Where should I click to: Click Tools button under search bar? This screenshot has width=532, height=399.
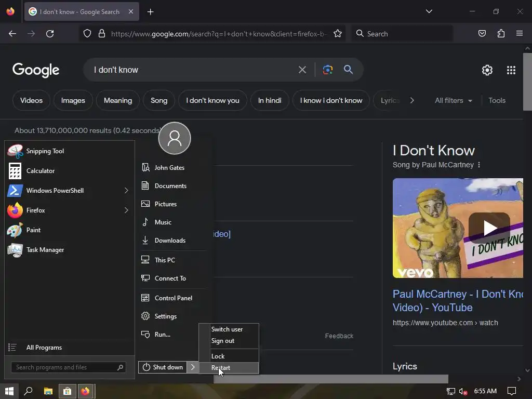click(497, 100)
